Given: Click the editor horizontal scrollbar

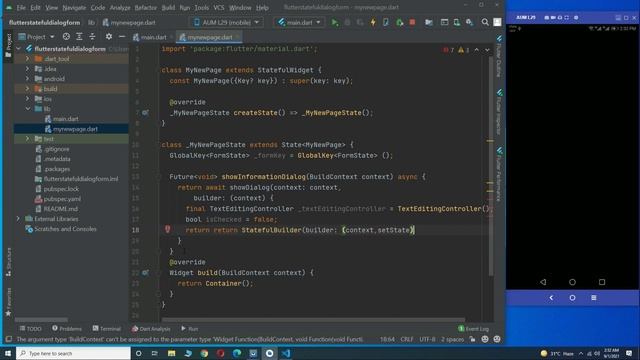Looking at the screenshot, I should [x=313, y=320].
